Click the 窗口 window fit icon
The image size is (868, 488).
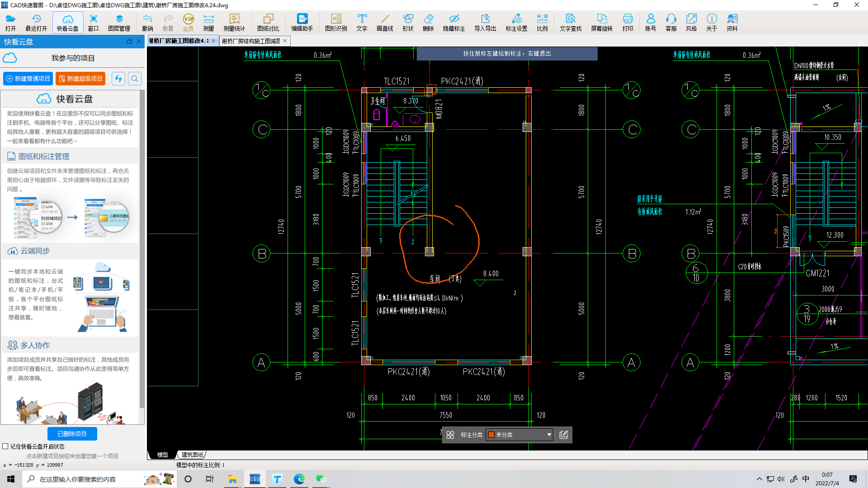[x=93, y=22]
